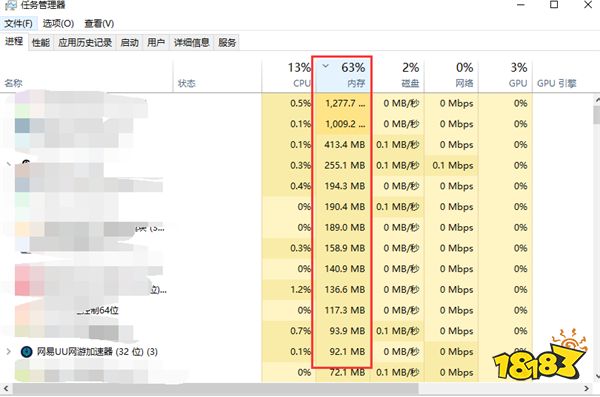Open the 选项(O) menu
The width and height of the screenshot is (600, 397).
pyautogui.click(x=58, y=24)
